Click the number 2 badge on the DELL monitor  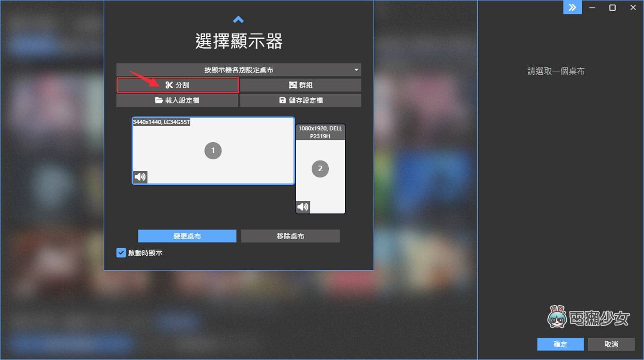click(x=320, y=169)
